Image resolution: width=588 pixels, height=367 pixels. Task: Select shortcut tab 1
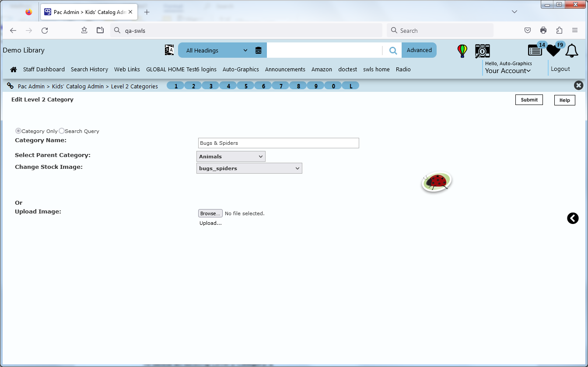[x=176, y=86]
